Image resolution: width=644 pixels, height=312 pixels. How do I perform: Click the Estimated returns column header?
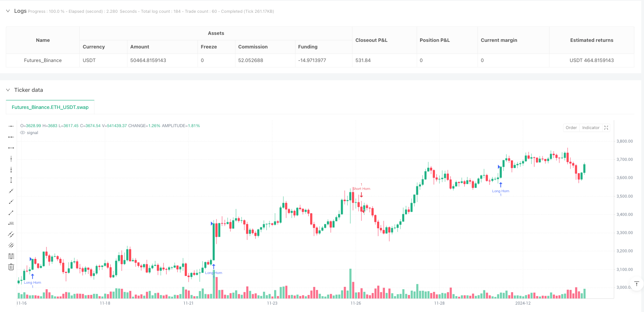(x=591, y=40)
